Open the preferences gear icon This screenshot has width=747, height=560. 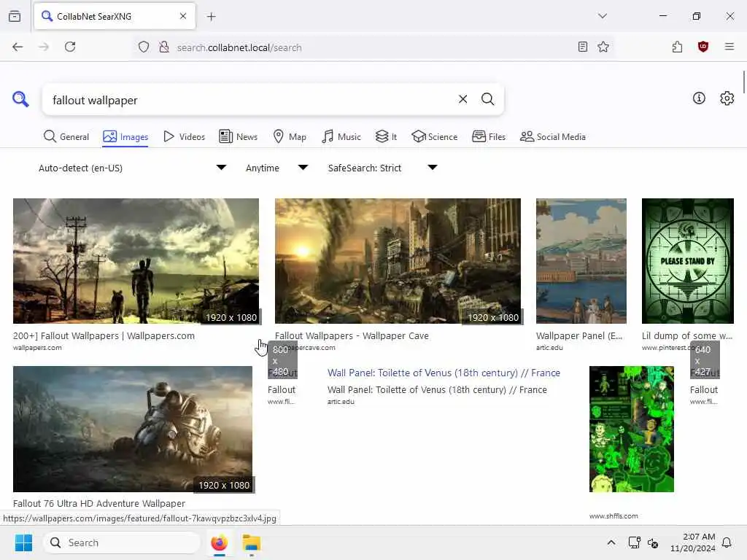click(x=727, y=98)
